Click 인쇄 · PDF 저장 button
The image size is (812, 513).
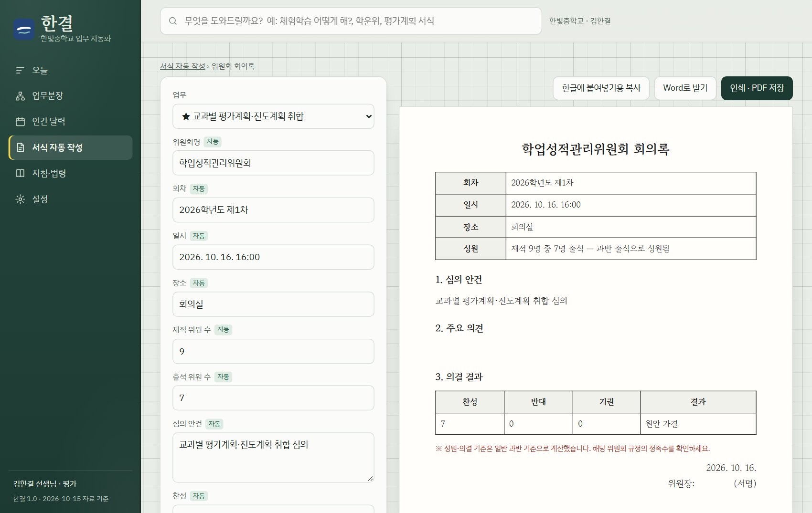click(x=757, y=88)
